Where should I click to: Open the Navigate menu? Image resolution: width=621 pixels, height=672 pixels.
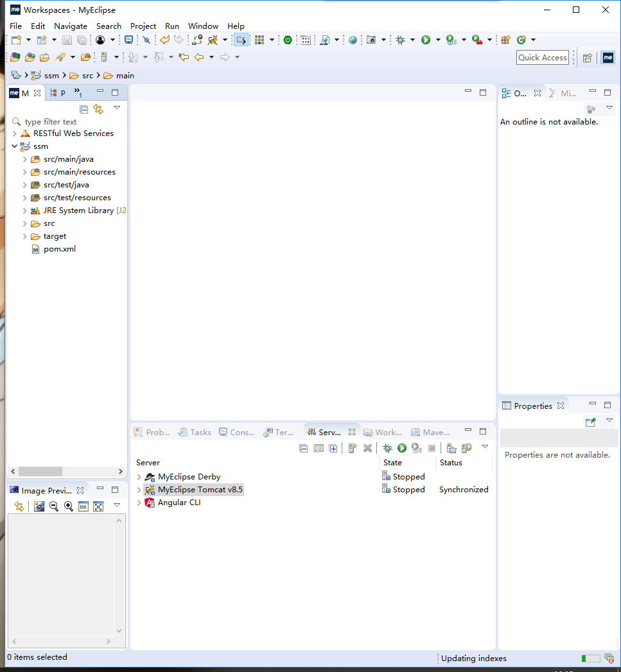pos(71,26)
